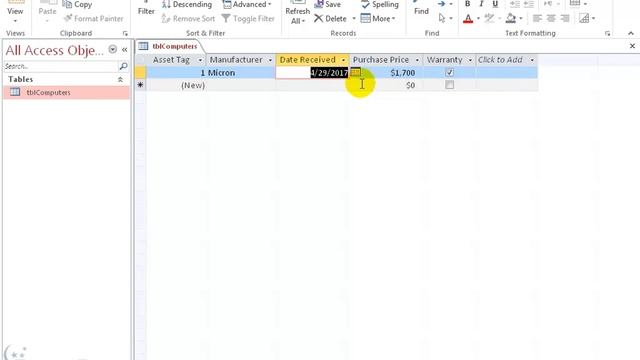The width and height of the screenshot is (640, 360).
Task: Select tblComputers in navigation pane
Action: pyautogui.click(x=66, y=92)
